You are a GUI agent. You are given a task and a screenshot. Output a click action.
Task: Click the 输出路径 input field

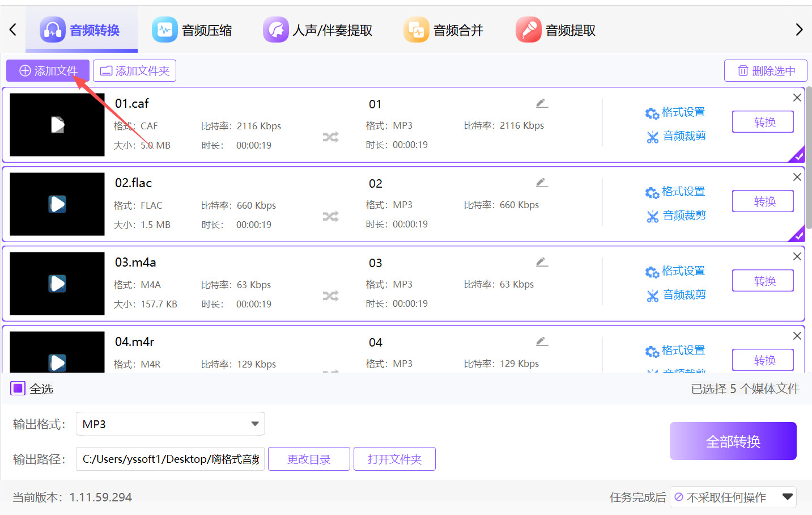pos(170,459)
